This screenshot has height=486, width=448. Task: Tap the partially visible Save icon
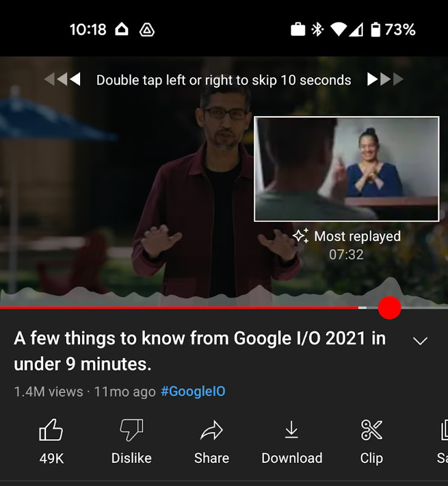(x=444, y=430)
